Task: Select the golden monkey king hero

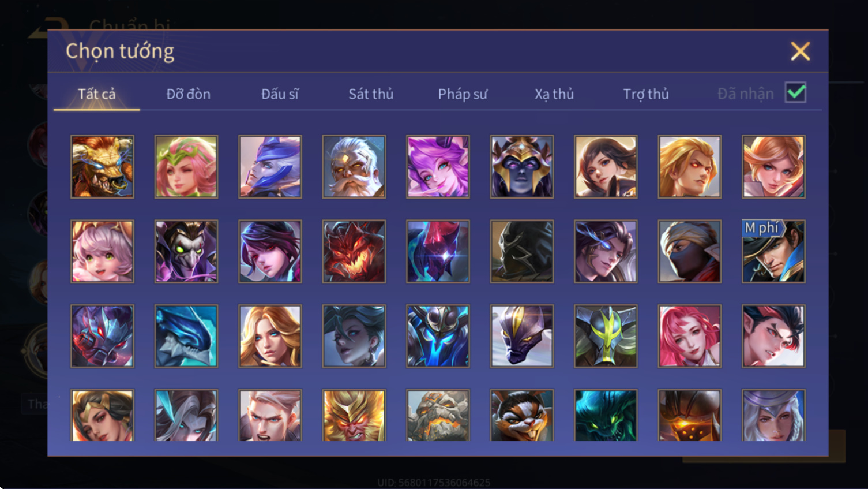Action: pyautogui.click(x=354, y=415)
